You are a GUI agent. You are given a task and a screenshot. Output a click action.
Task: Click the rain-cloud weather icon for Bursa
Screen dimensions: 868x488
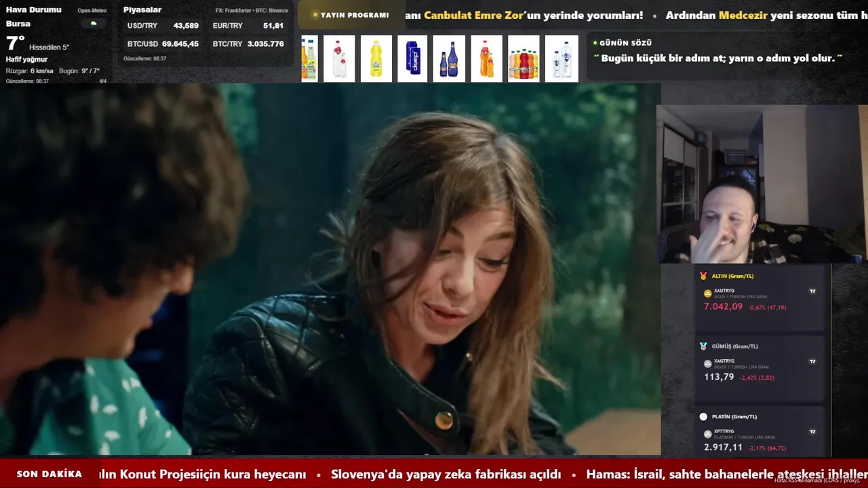[94, 24]
